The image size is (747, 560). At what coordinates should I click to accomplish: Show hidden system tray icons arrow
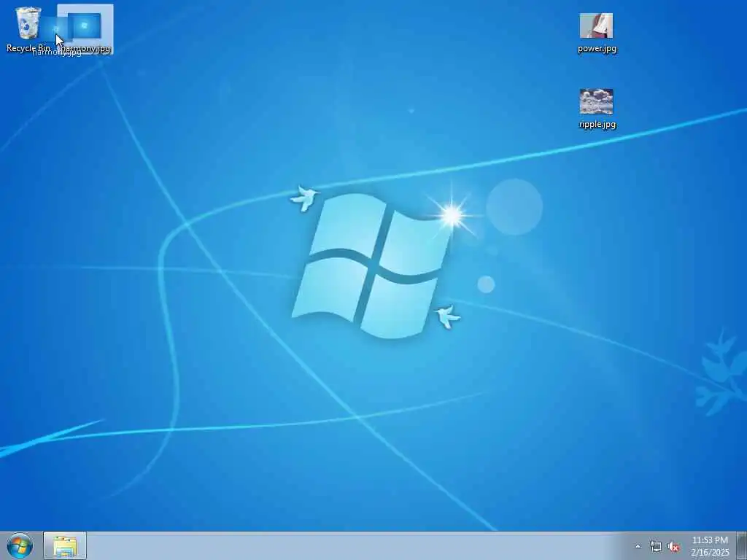pyautogui.click(x=638, y=547)
